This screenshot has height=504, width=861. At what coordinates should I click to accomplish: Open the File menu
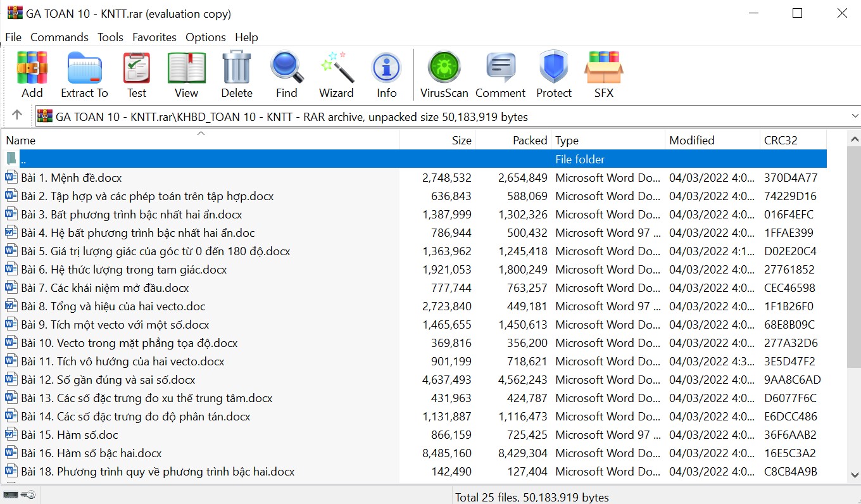pyautogui.click(x=13, y=37)
